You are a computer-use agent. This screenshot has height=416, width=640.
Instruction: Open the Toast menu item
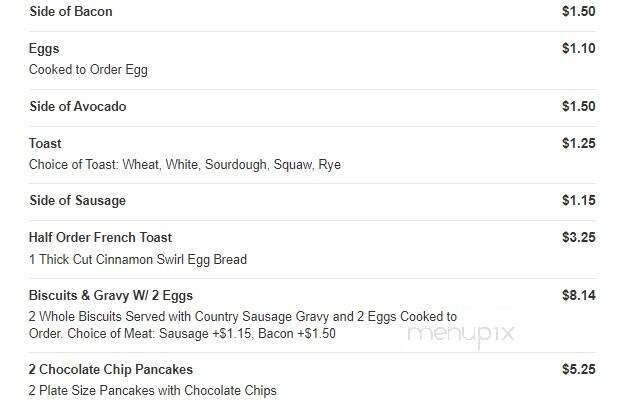click(46, 143)
